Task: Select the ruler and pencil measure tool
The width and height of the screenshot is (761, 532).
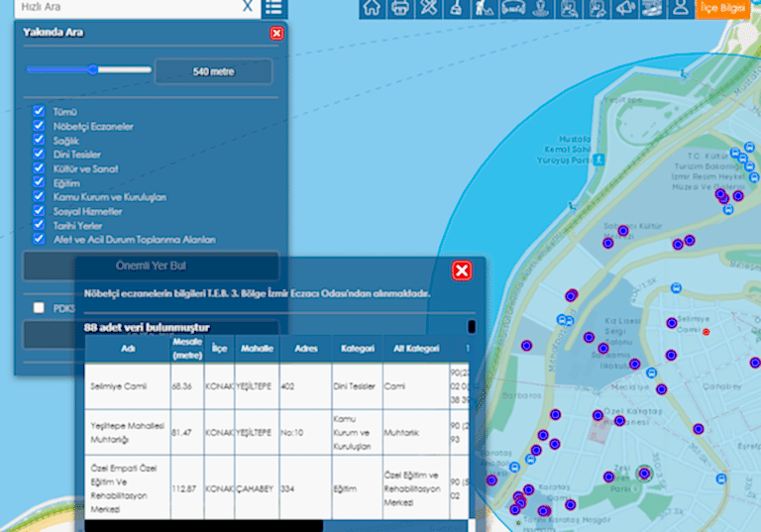Action: (x=427, y=8)
